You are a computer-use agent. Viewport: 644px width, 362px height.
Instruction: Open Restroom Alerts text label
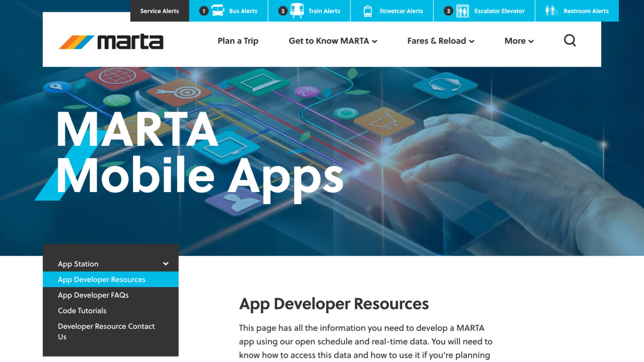pos(586,11)
